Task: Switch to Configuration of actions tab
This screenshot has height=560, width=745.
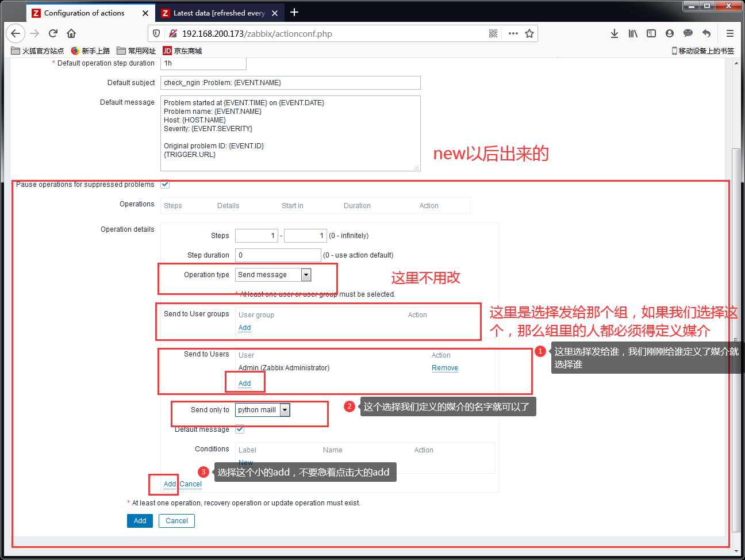Action: click(90, 13)
